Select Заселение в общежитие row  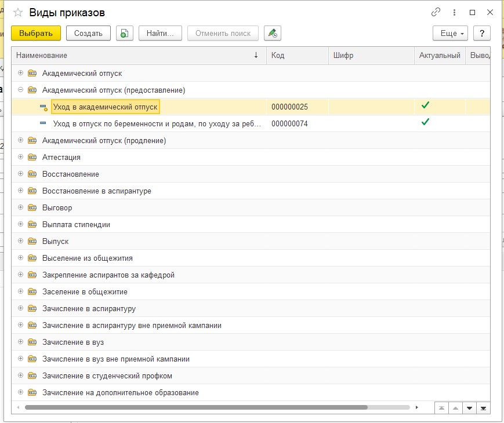point(251,291)
